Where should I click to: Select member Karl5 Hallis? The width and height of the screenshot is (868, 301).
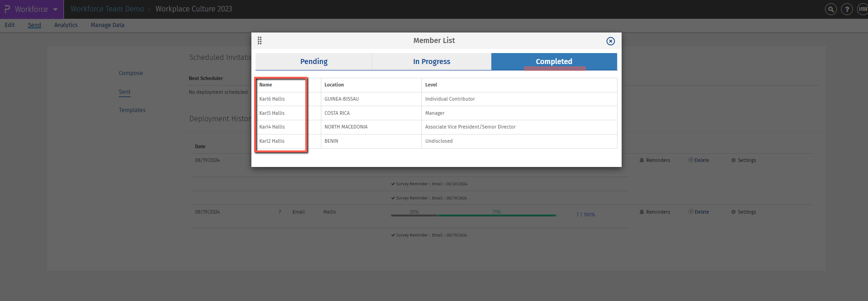[272, 113]
